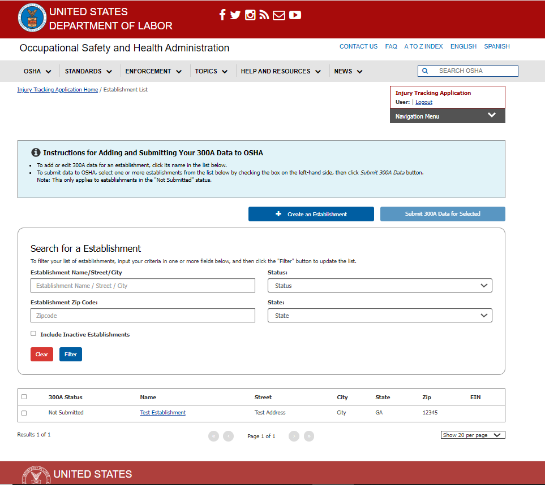Click the Zip column header
Image resolution: width=545 pixels, height=485 pixels.
pyautogui.click(x=427, y=397)
